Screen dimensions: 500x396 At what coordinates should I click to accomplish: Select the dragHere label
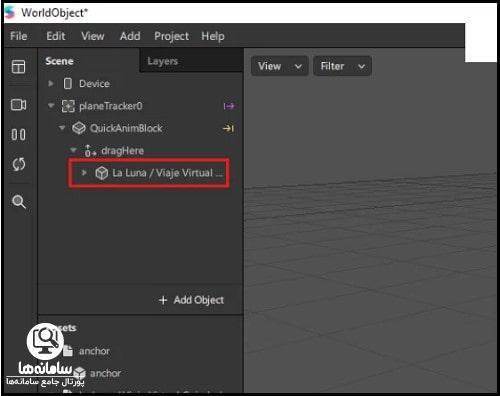point(123,151)
